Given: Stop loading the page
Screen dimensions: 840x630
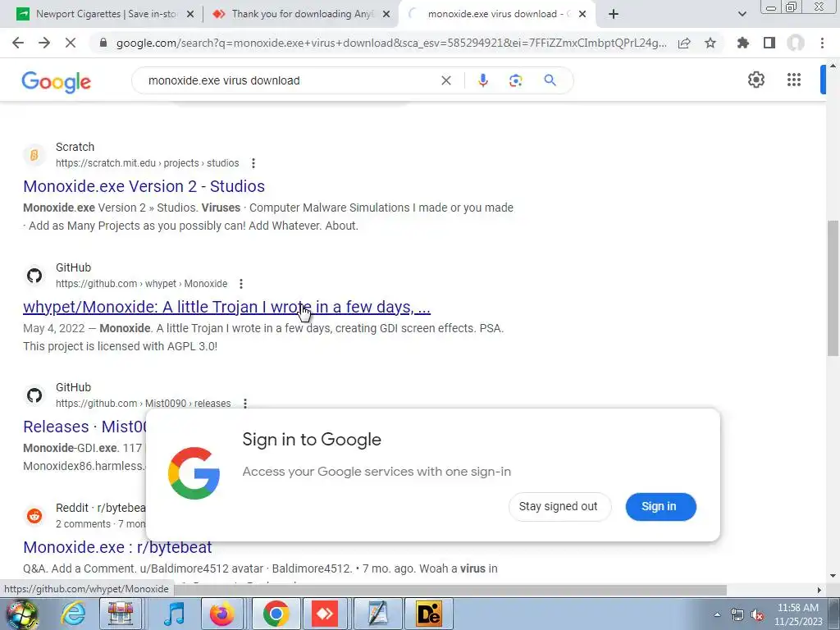Looking at the screenshot, I should (x=71, y=43).
